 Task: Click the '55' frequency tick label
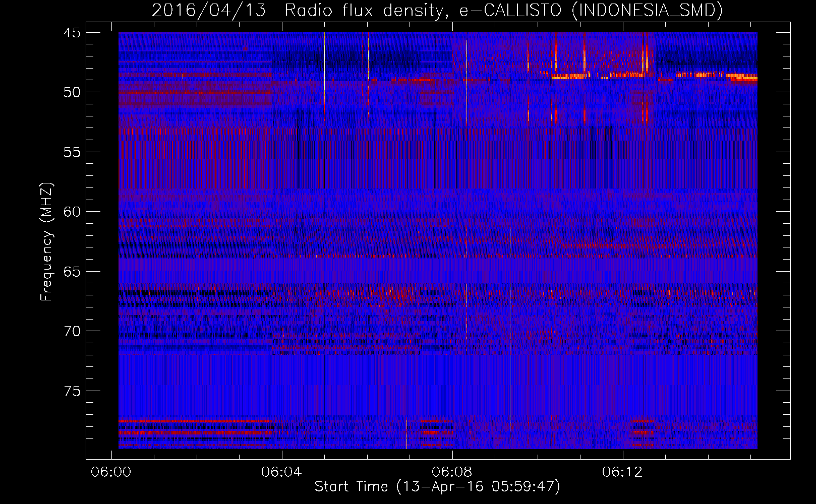pyautogui.click(x=72, y=152)
